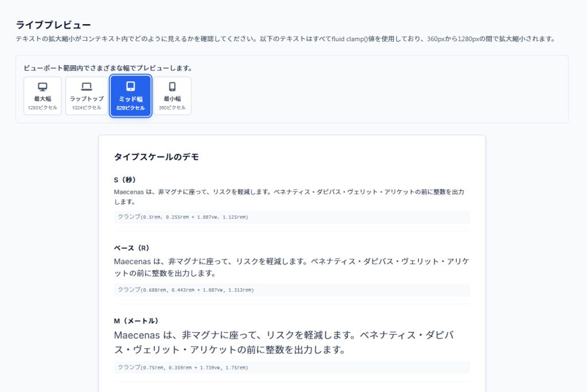The width and height of the screenshot is (587, 392).
Task: Click the タイプスケールのデモ title
Action: [156, 156]
